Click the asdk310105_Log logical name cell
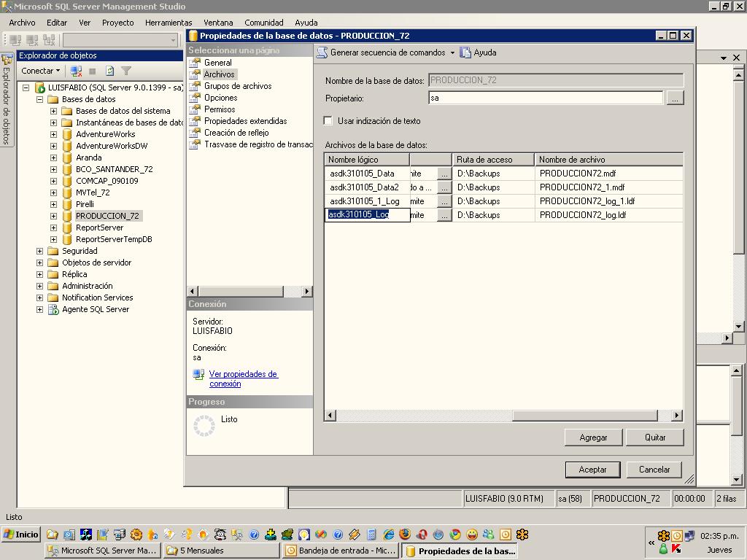 point(367,215)
